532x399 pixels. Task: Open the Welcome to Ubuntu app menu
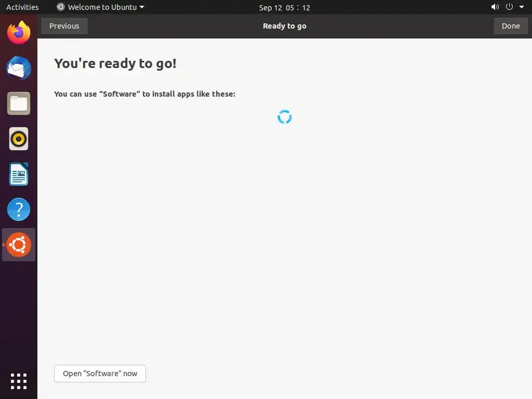(100, 7)
